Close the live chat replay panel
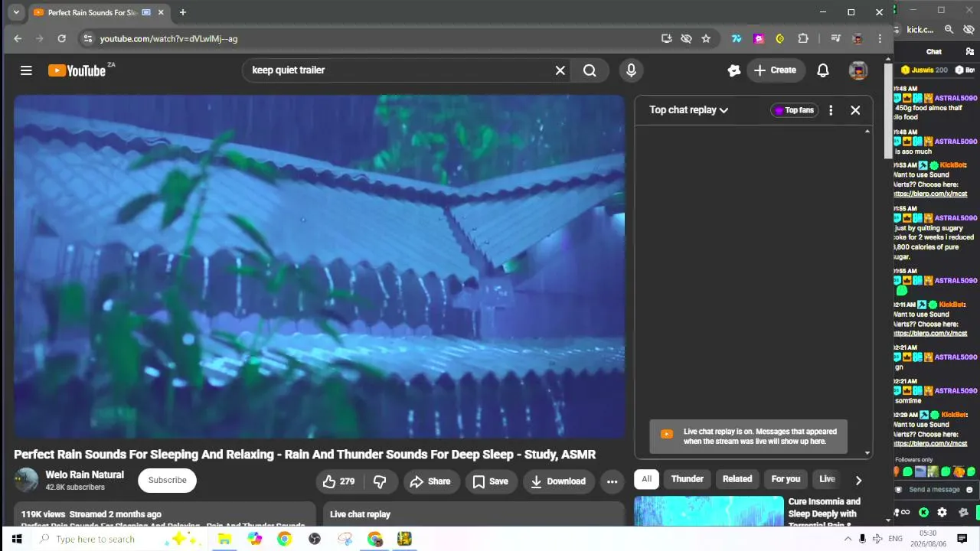Image resolution: width=980 pixels, height=551 pixels. 855,110
